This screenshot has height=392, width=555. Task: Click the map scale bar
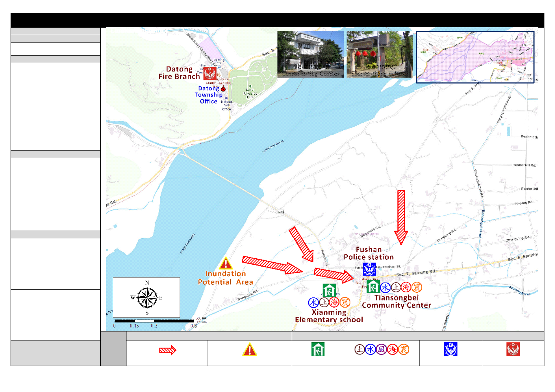pos(154,321)
